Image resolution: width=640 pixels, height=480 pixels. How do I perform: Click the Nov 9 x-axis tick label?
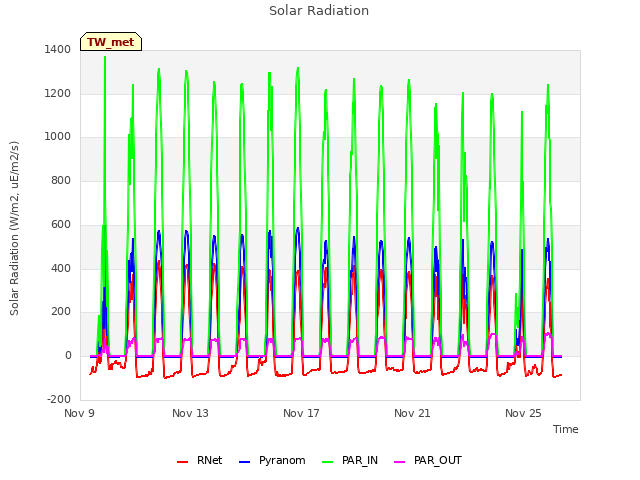[x=80, y=413]
